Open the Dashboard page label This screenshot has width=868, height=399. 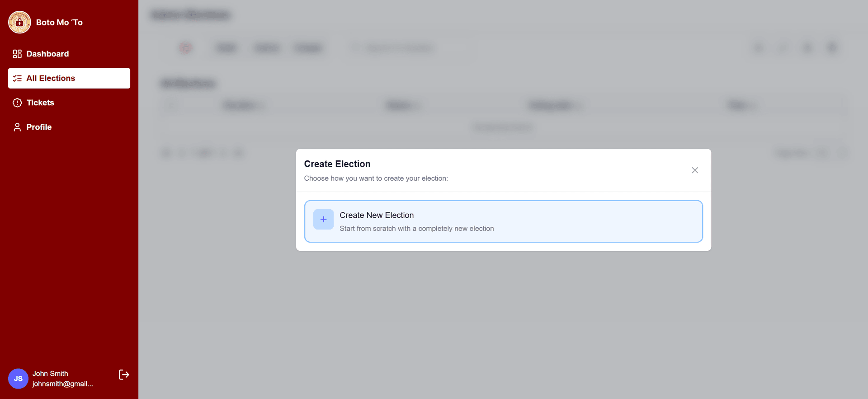point(47,54)
